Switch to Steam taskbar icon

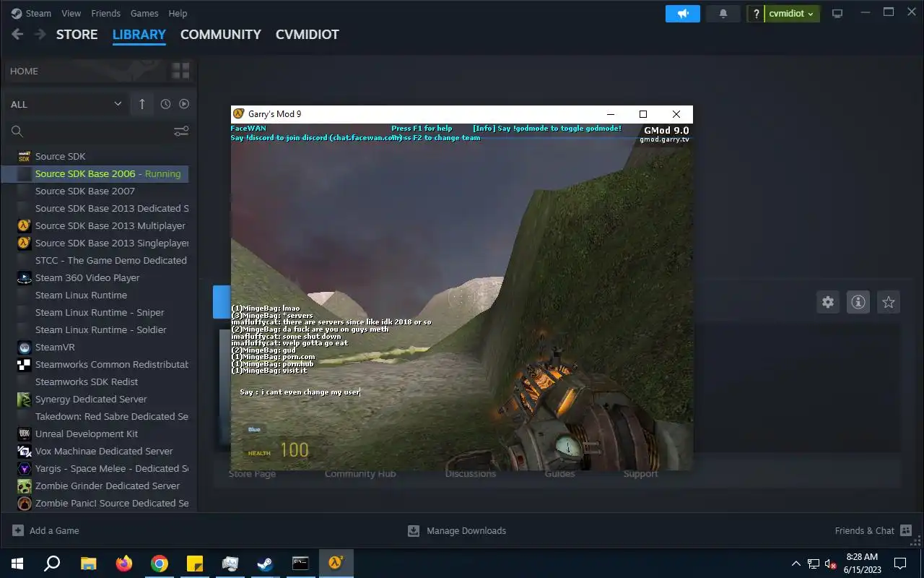pyautogui.click(x=266, y=564)
